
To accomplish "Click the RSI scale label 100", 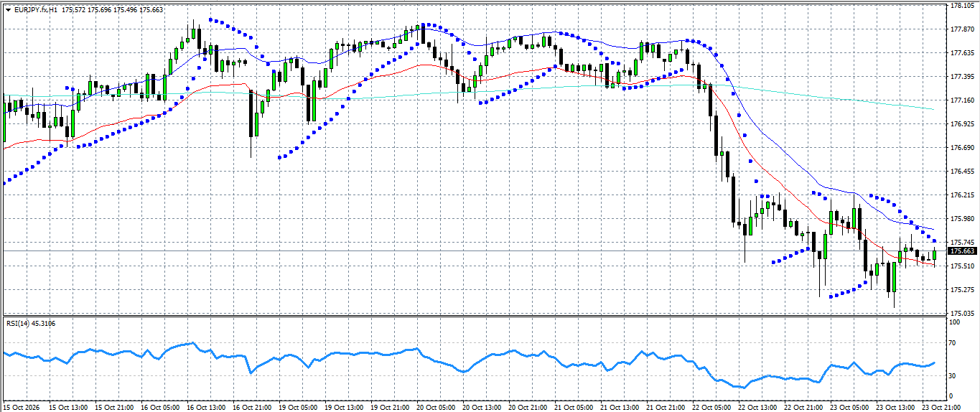I will (x=955, y=322).
